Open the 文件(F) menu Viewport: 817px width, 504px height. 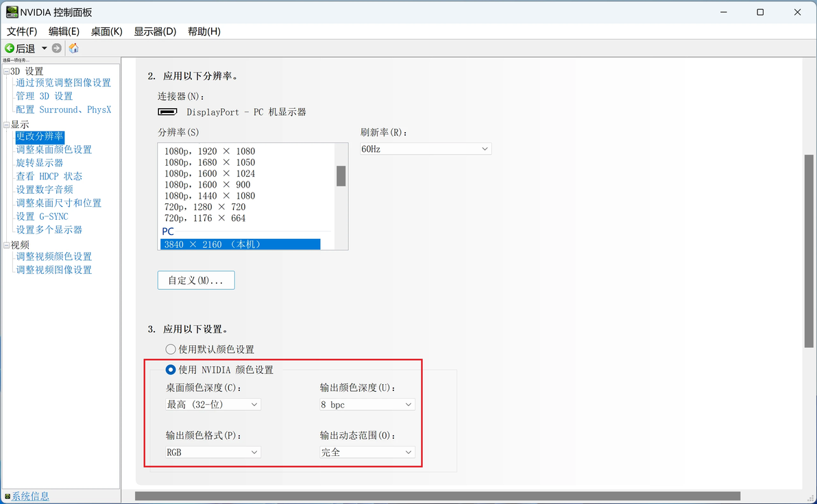(21, 32)
